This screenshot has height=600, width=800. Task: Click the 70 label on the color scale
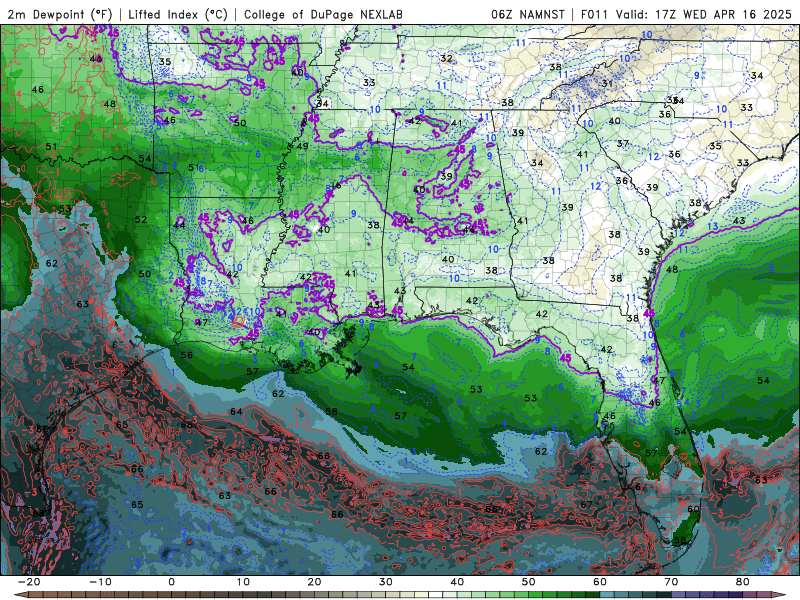pyautogui.click(x=671, y=582)
